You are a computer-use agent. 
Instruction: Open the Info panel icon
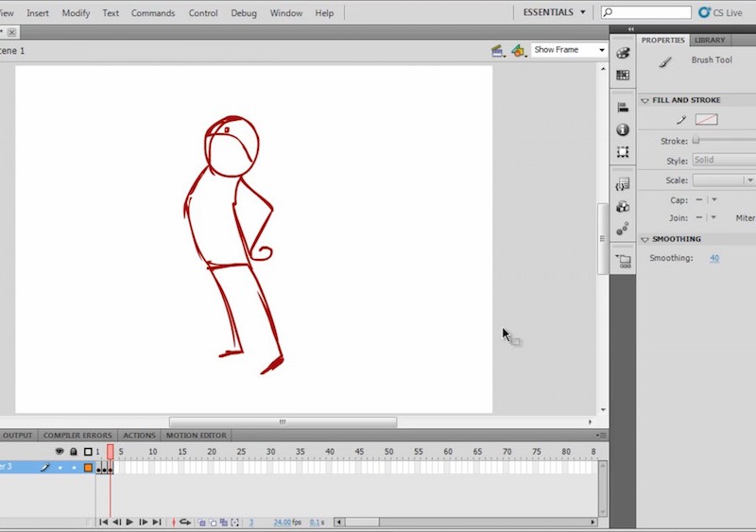623,130
